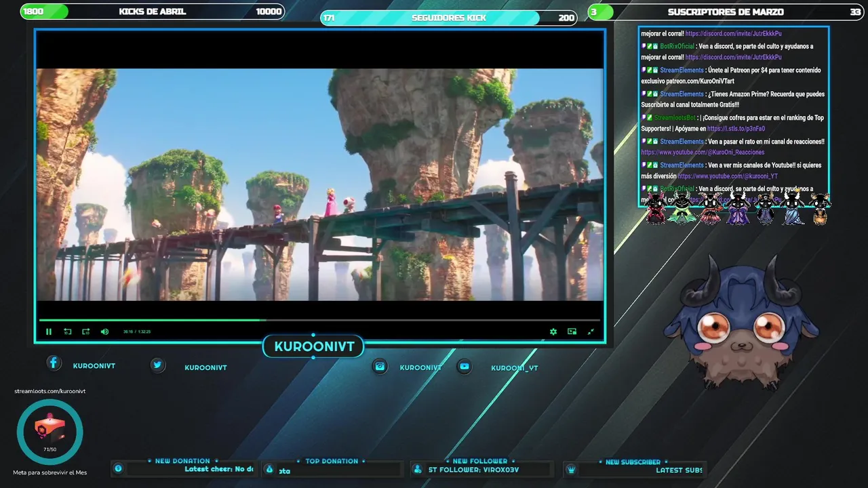Viewport: 868px width, 488px height.
Task: Pause the video playback
Action: pyautogui.click(x=49, y=331)
